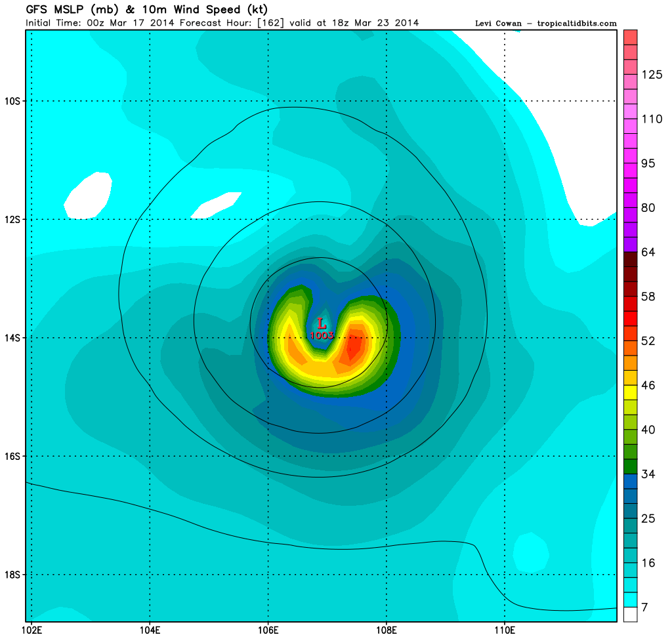Click the 106E longitude axis label
The height and width of the screenshot is (639, 672).
tap(268, 631)
